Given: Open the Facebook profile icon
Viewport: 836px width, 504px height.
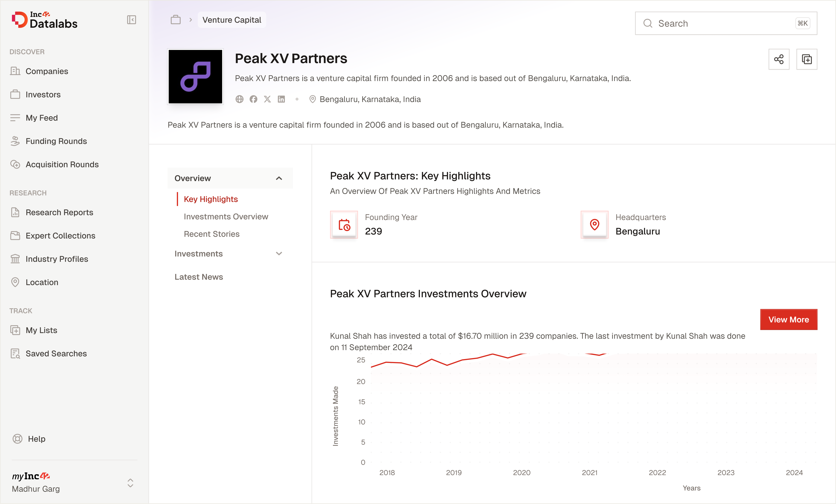Looking at the screenshot, I should pyautogui.click(x=253, y=99).
